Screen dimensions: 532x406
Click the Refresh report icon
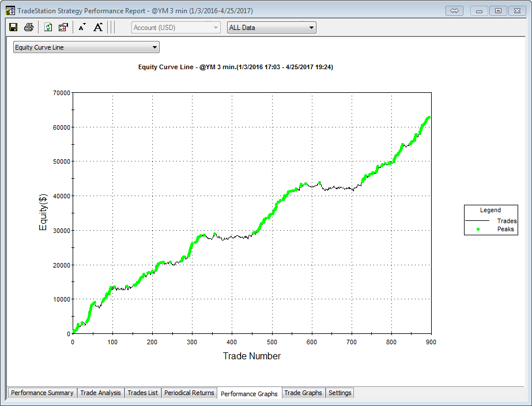point(48,27)
